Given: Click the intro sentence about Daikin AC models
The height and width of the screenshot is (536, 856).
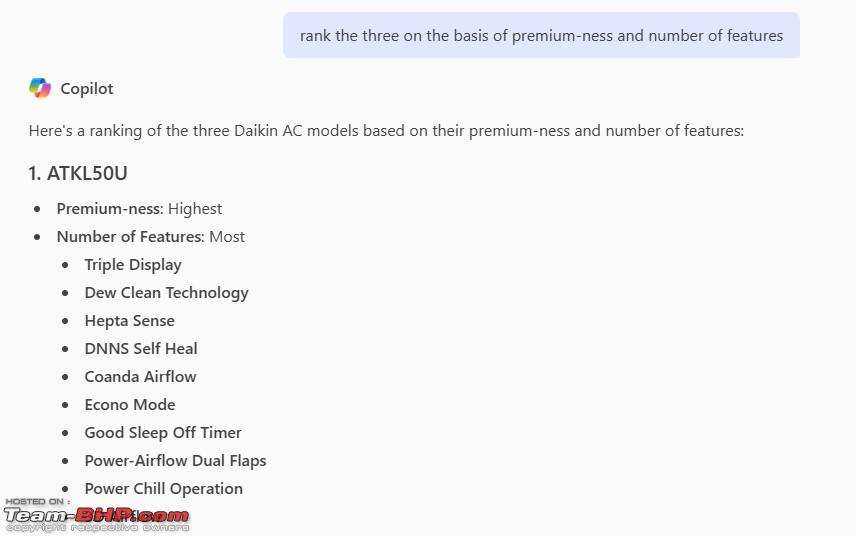Looking at the screenshot, I should (386, 131).
